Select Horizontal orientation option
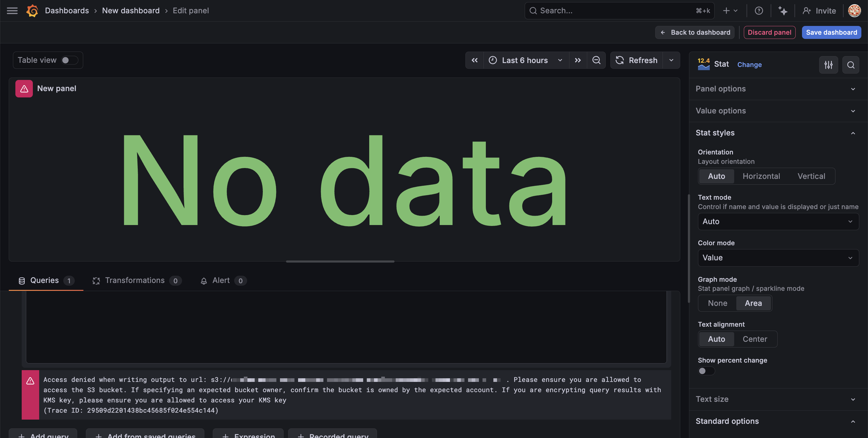This screenshot has height=438, width=868. click(761, 176)
